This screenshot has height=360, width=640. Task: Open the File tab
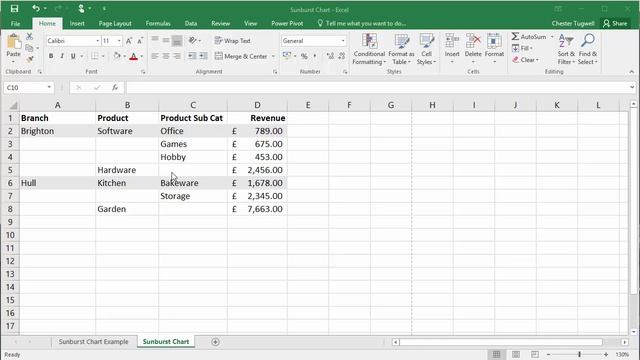[x=16, y=23]
